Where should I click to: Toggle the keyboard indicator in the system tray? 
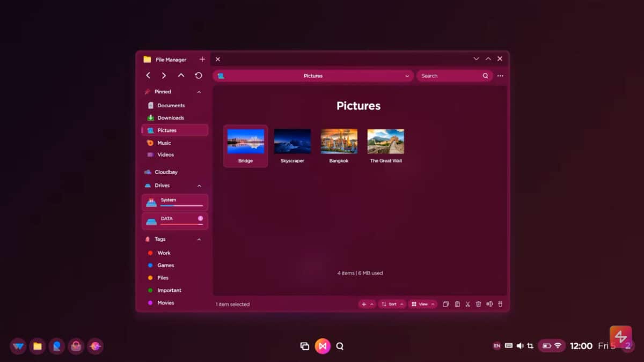pyautogui.click(x=508, y=346)
